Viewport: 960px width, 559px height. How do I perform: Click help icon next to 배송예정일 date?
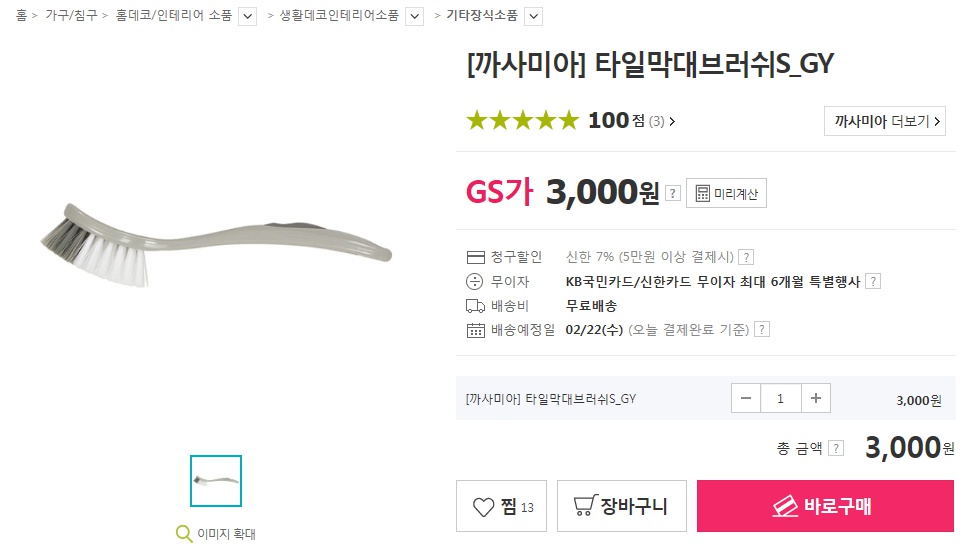click(x=762, y=330)
